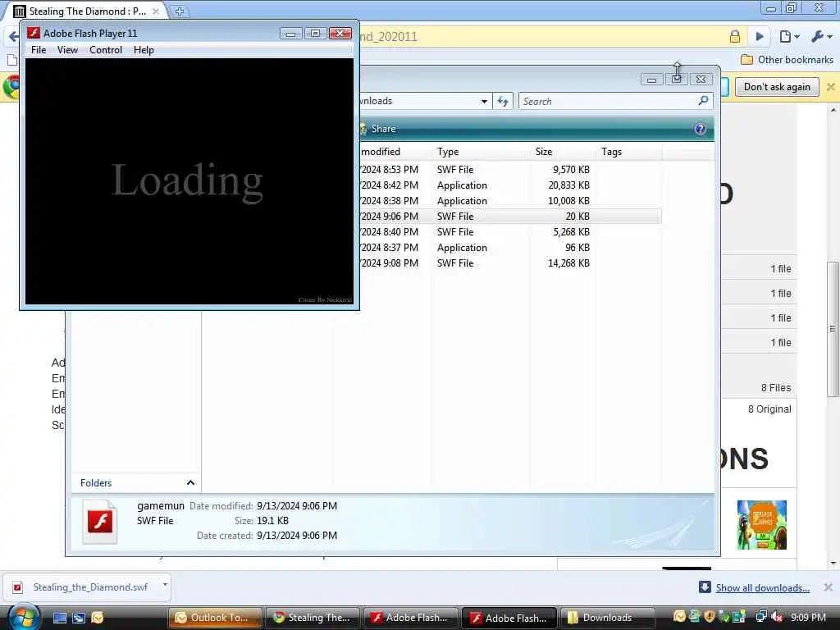Open Chrome wrench settings menu
The image size is (840, 630).
coord(821,36)
